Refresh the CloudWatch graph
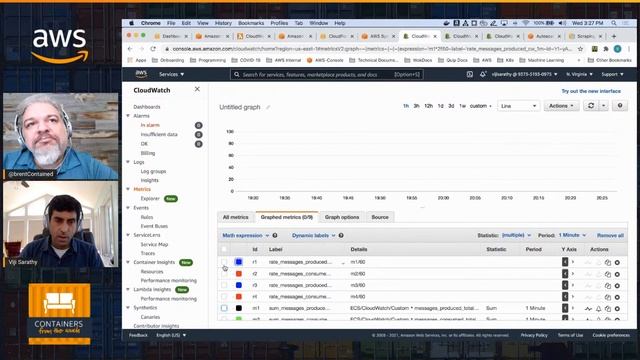 pyautogui.click(x=591, y=106)
